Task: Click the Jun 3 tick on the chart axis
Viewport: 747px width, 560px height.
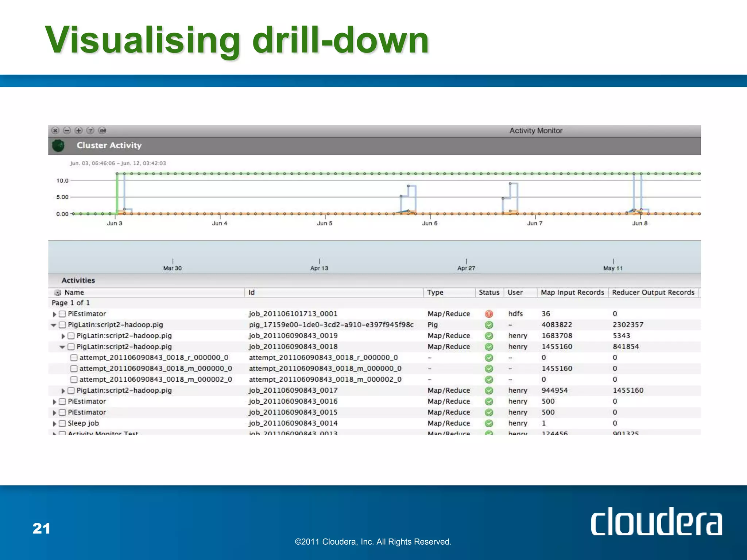Action: click(115, 223)
